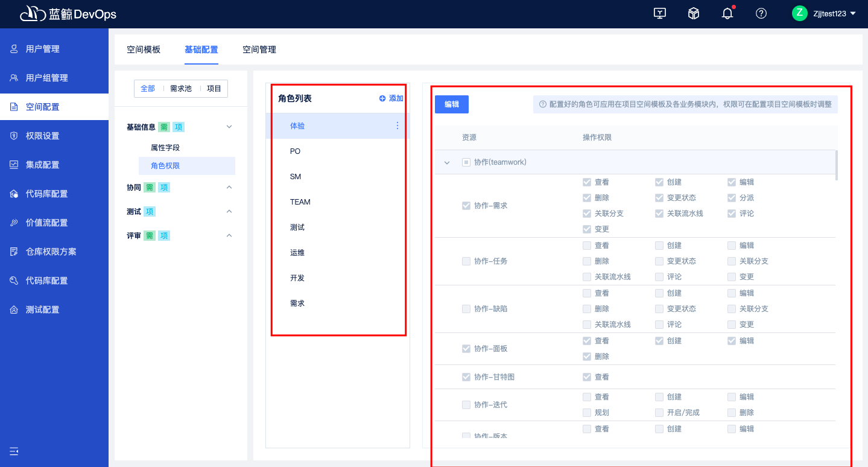The width and height of the screenshot is (868, 467).
Task: Click the 集成配置 sidebar icon
Action: pyautogui.click(x=14, y=165)
